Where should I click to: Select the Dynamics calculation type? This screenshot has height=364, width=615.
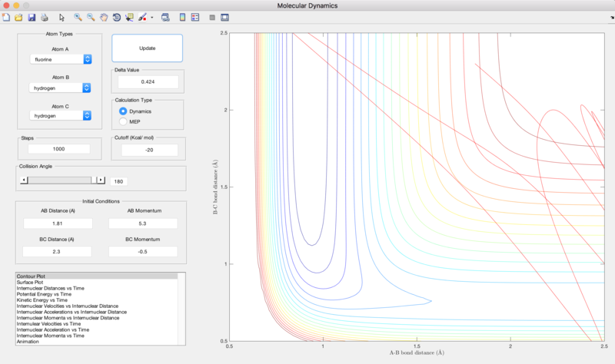coord(135,111)
